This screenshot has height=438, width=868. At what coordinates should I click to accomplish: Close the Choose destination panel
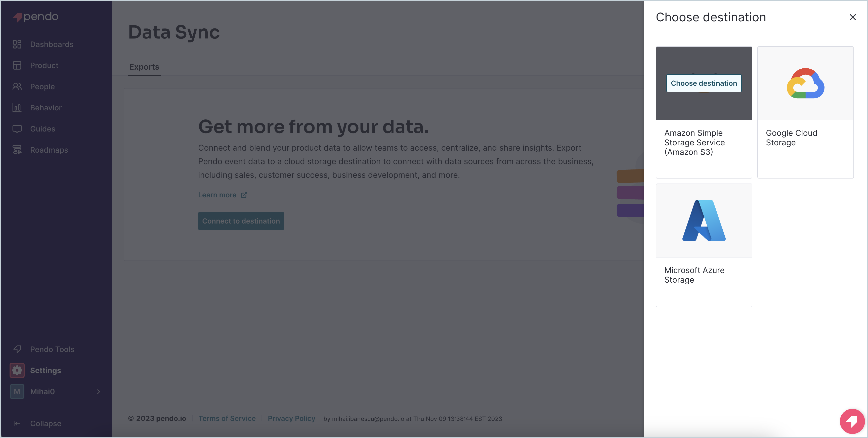point(852,17)
